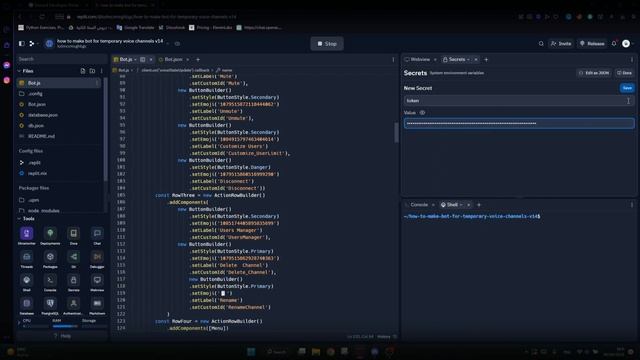This screenshot has height=360, width=640.
Task: Click Edit as JSON button
Action: (594, 73)
